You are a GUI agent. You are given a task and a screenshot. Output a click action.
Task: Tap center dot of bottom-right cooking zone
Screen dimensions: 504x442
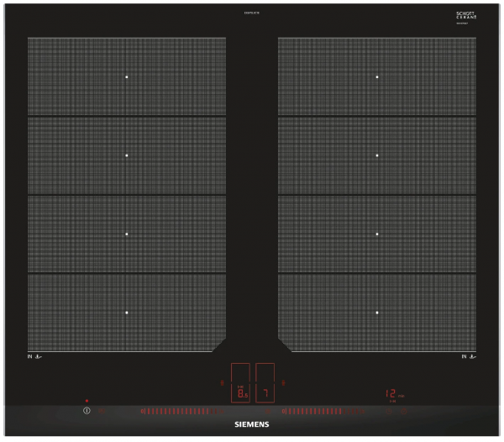(x=377, y=313)
